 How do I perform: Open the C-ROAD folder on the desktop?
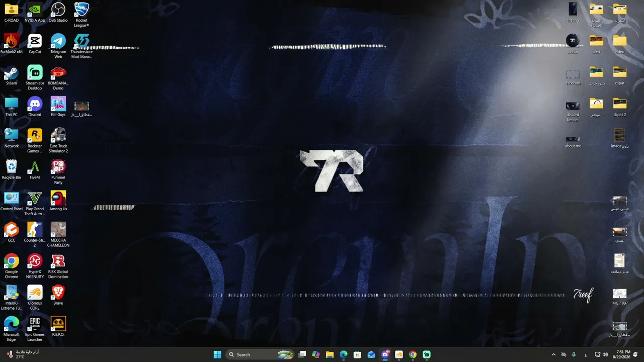coord(12,13)
